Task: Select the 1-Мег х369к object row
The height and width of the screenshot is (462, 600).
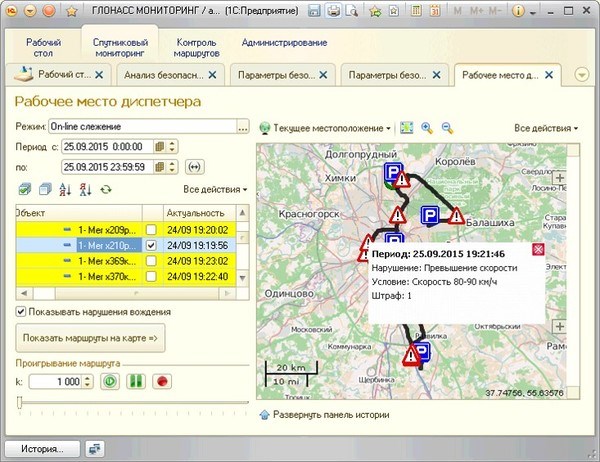Action: tap(126, 261)
